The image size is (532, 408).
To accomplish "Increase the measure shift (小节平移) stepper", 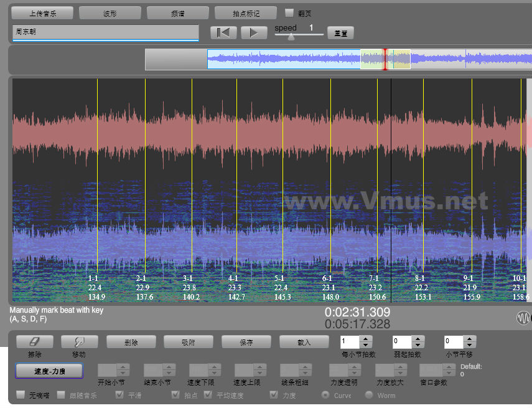I will pos(470,338).
